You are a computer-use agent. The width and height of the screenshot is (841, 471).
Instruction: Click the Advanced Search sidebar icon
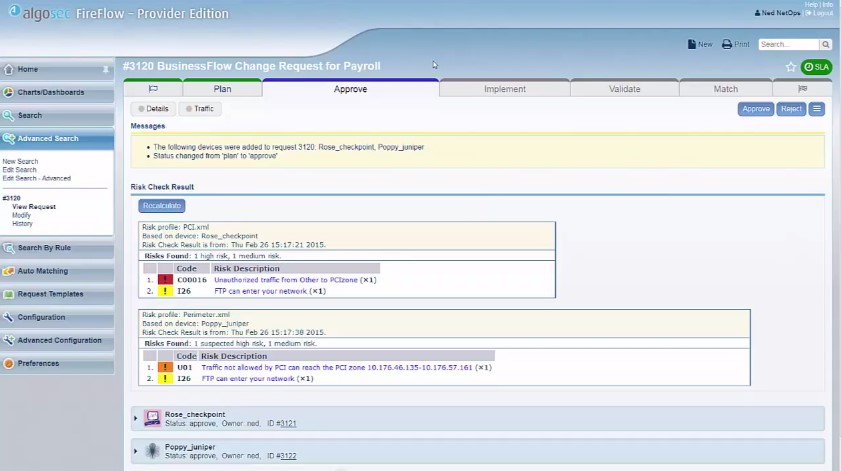click(9, 138)
